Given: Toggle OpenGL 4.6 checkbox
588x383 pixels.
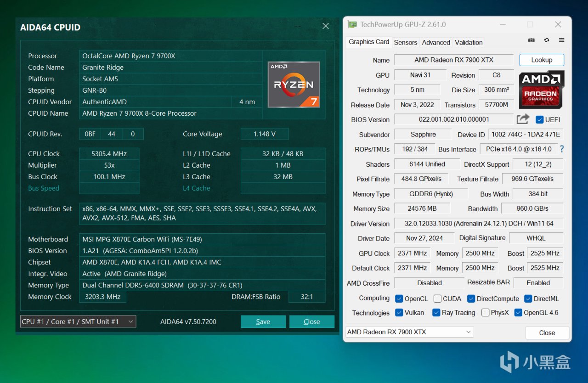Looking at the screenshot, I should coord(518,313).
